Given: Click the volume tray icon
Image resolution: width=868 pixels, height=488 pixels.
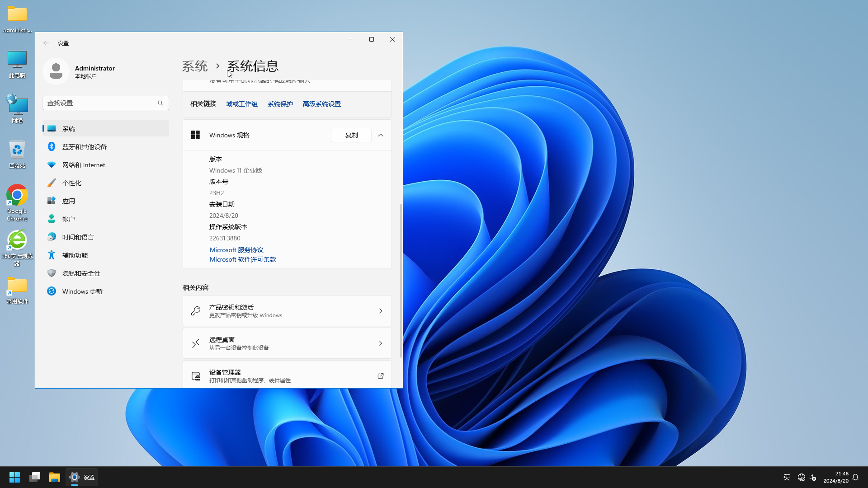Looking at the screenshot, I should [x=813, y=477].
